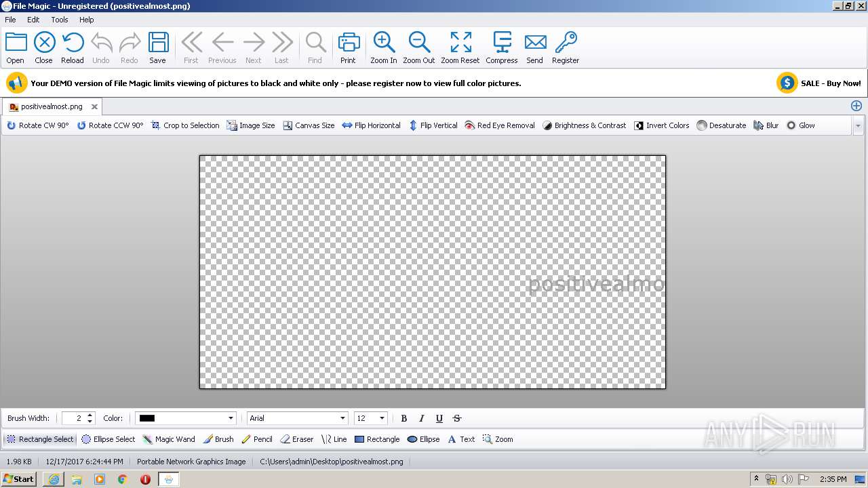Expand the effects toolbar overflow arrow
The image size is (868, 488).
pos(858,126)
